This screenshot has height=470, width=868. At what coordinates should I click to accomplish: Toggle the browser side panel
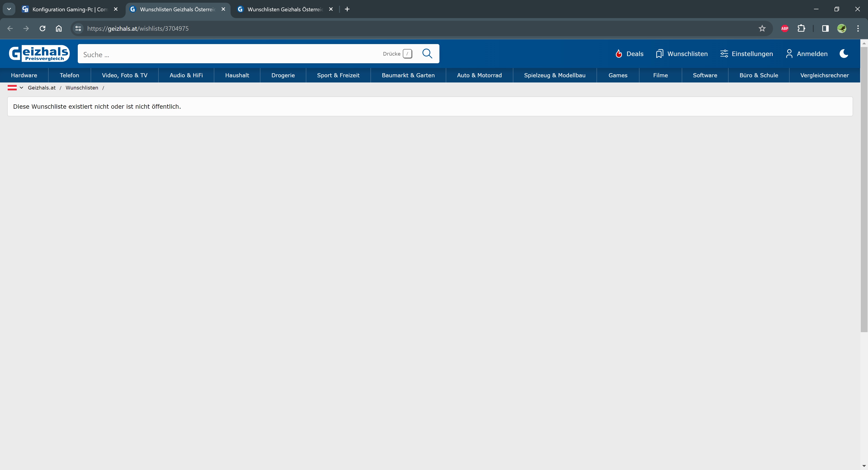click(825, 29)
